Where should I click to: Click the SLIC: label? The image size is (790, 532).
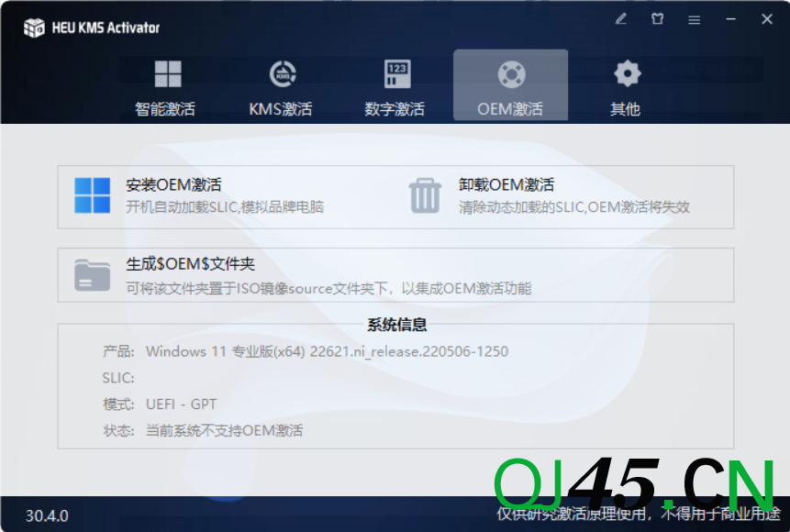(118, 378)
